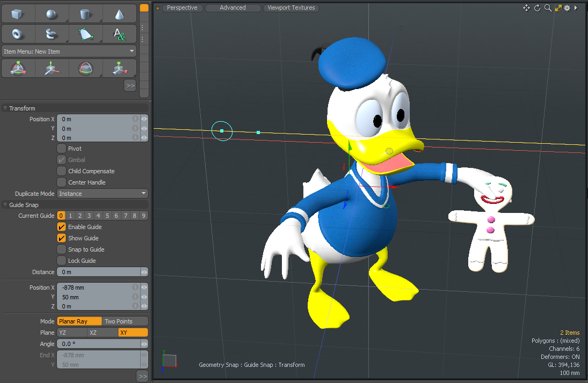Turn off the Show Guide checkbox

(62, 238)
